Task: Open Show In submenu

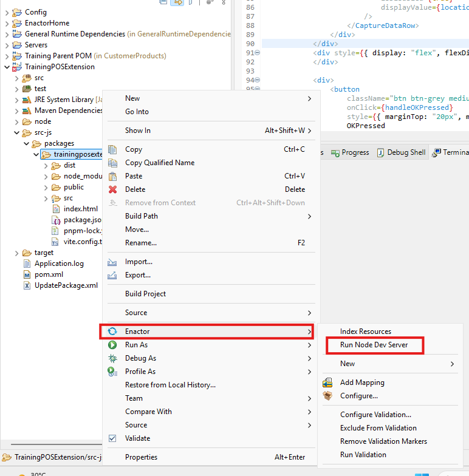Action: 211,131
